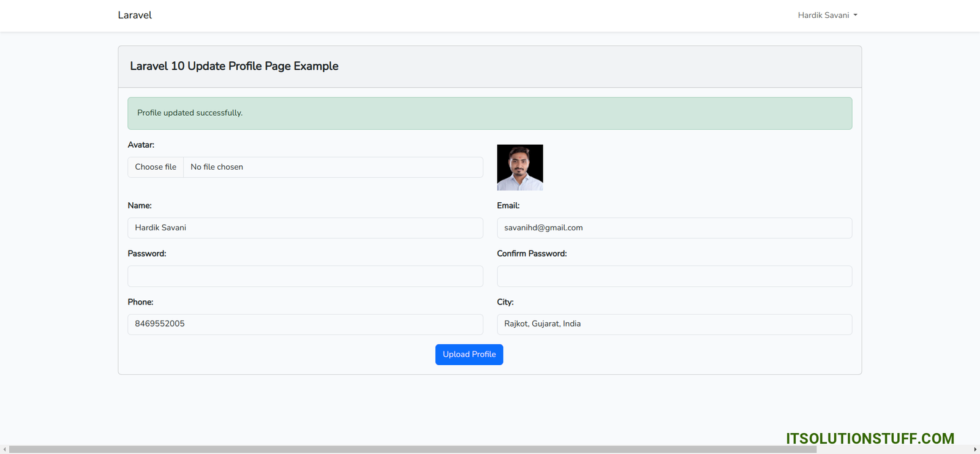Click the avatar profile photo

point(520,167)
